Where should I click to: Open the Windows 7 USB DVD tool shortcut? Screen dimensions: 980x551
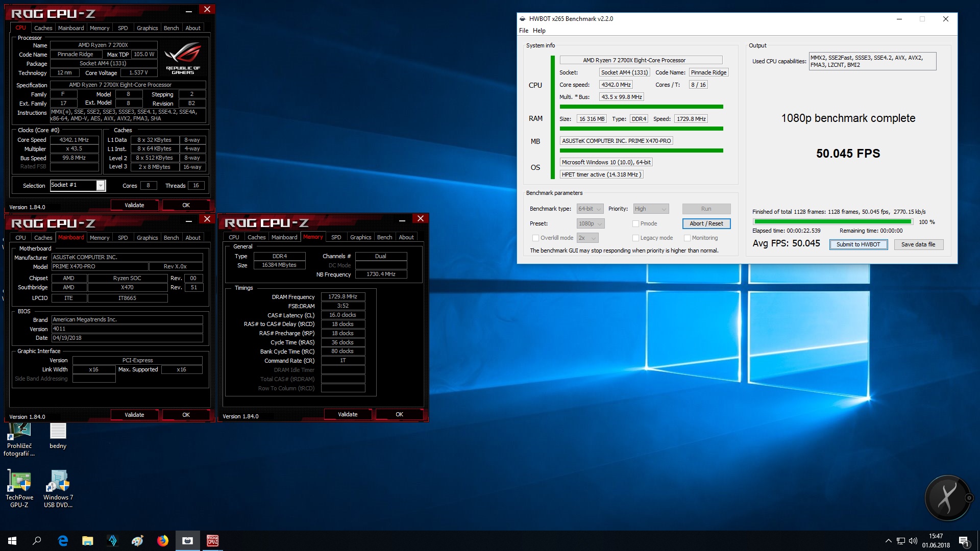(x=58, y=489)
